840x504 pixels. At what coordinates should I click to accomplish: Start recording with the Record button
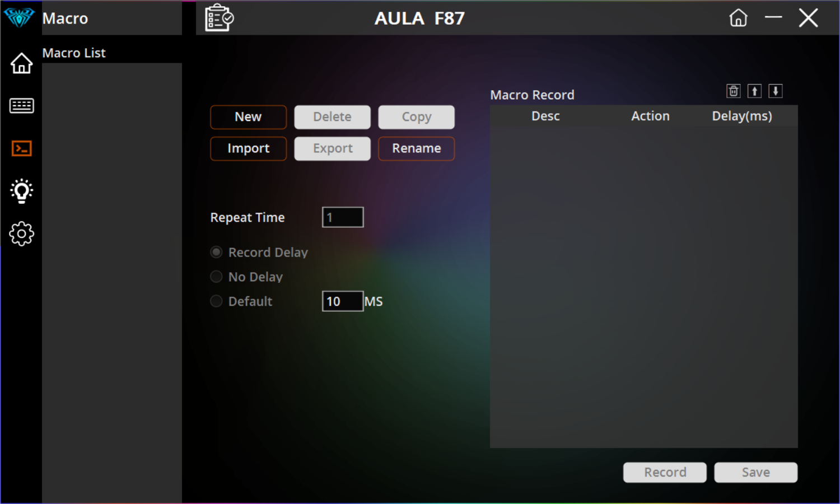coord(665,472)
